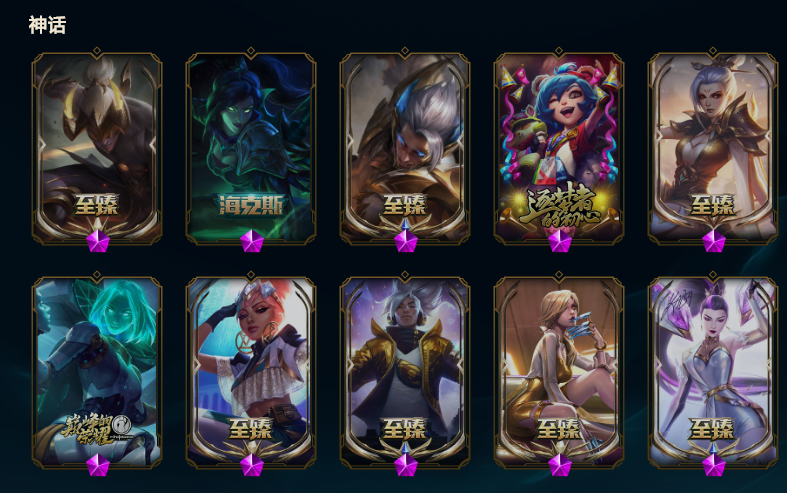Image resolution: width=787 pixels, height=493 pixels.
Task: Select the mythic gem on the golden horned champion card
Action: (x=98, y=241)
